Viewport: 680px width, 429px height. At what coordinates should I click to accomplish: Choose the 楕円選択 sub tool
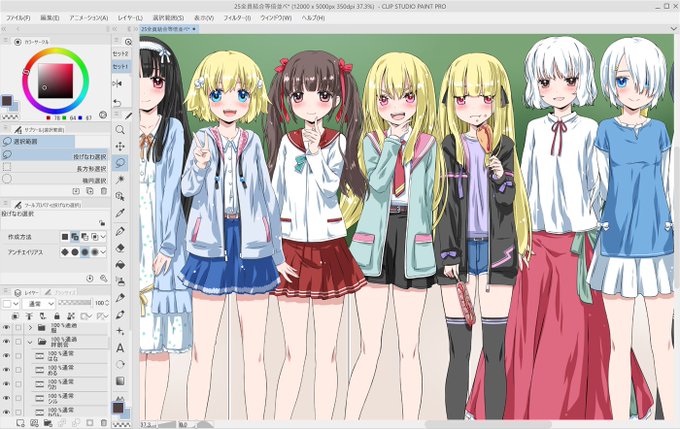click(x=55, y=180)
